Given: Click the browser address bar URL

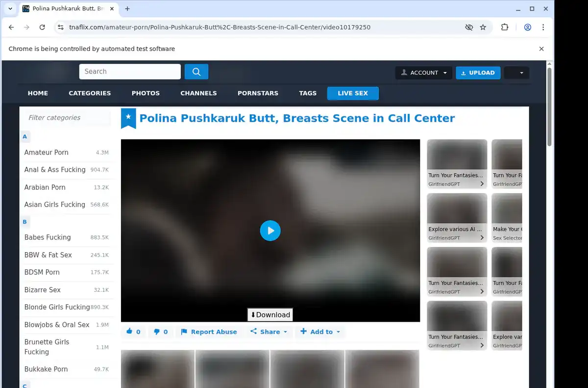Looking at the screenshot, I should [220, 27].
